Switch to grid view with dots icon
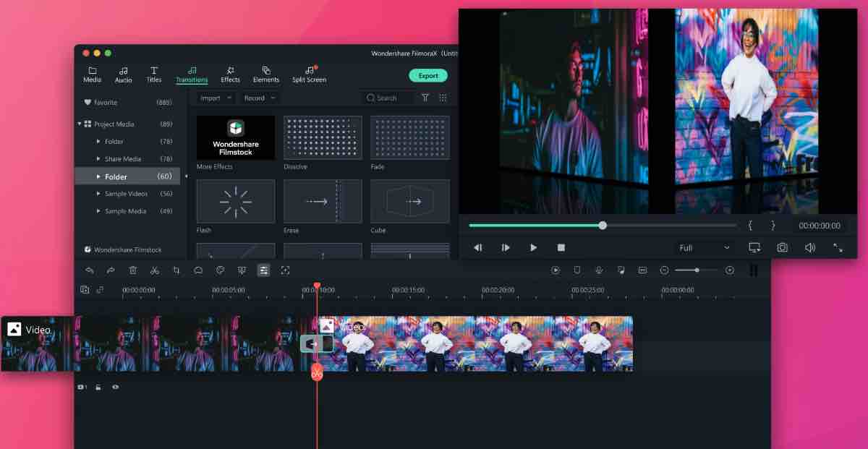This screenshot has width=868, height=449. pos(443,98)
